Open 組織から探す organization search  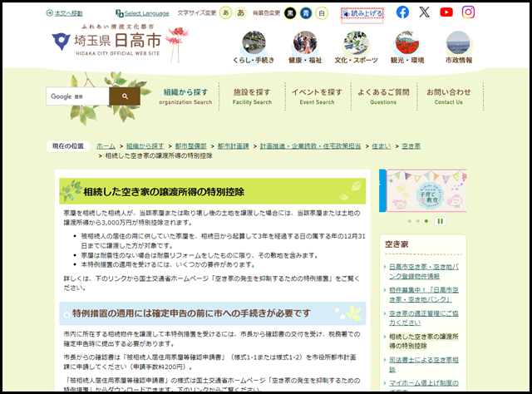(185, 96)
